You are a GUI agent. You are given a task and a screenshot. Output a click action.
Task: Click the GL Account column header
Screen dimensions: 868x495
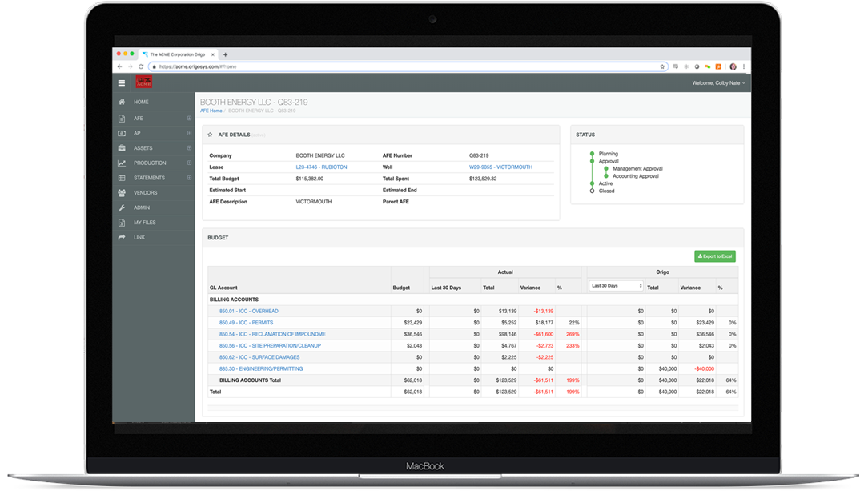[223, 288]
